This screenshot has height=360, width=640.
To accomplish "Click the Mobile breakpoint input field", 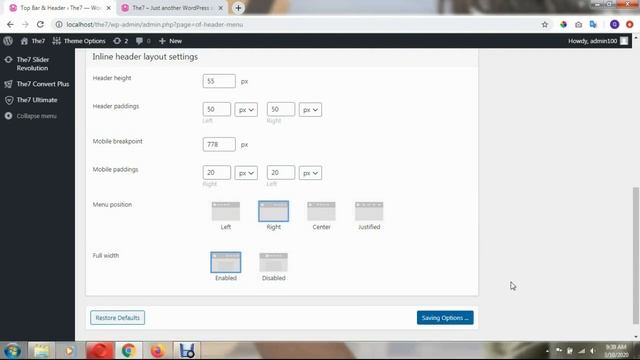I will (219, 144).
